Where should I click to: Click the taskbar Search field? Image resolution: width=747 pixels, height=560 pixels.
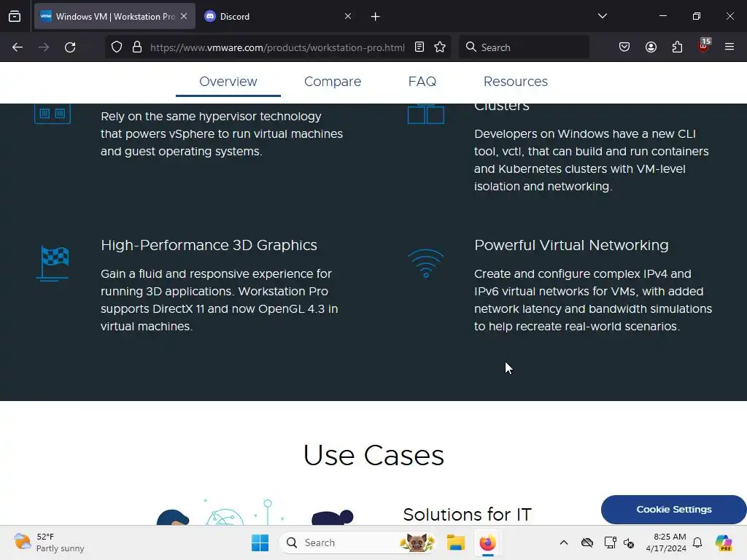click(x=357, y=542)
